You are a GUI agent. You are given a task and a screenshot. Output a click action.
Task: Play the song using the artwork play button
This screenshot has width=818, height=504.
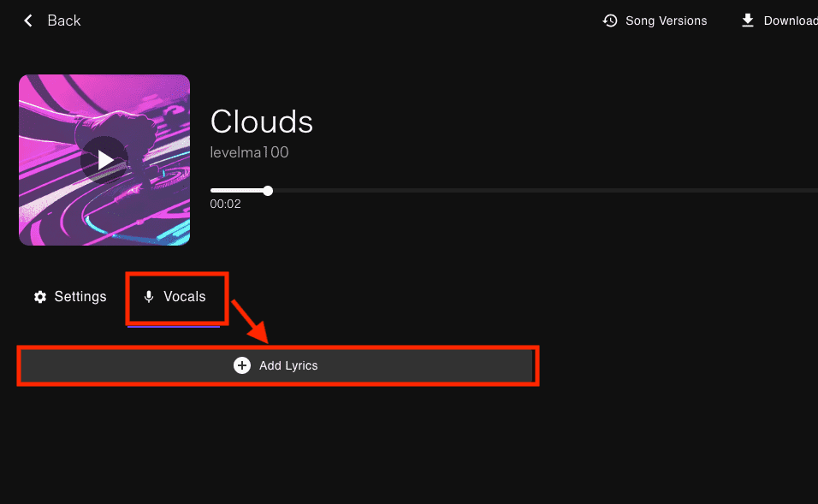[x=105, y=160]
